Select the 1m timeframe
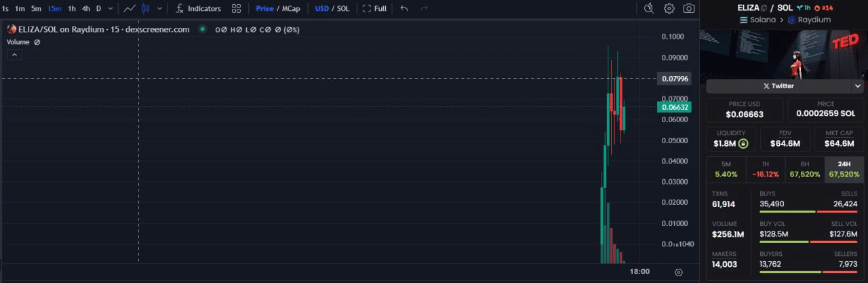Viewport: 868px width, 283px height. click(x=20, y=9)
